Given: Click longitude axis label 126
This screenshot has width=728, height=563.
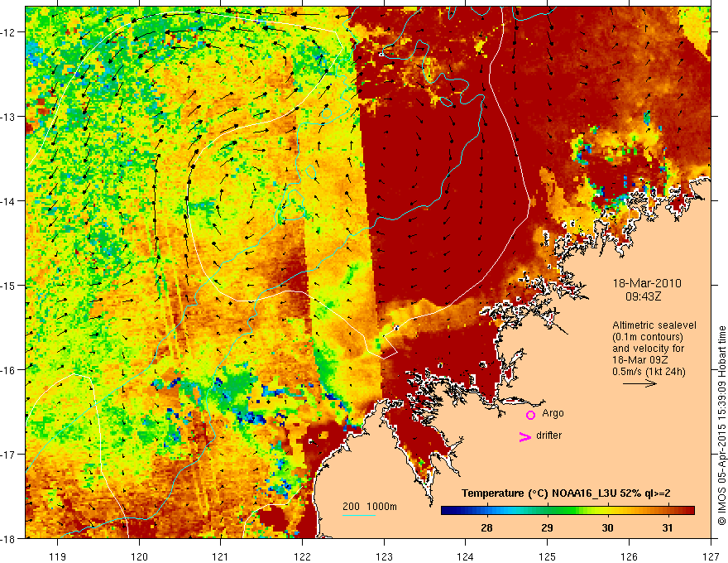Looking at the screenshot, I should (629, 556).
